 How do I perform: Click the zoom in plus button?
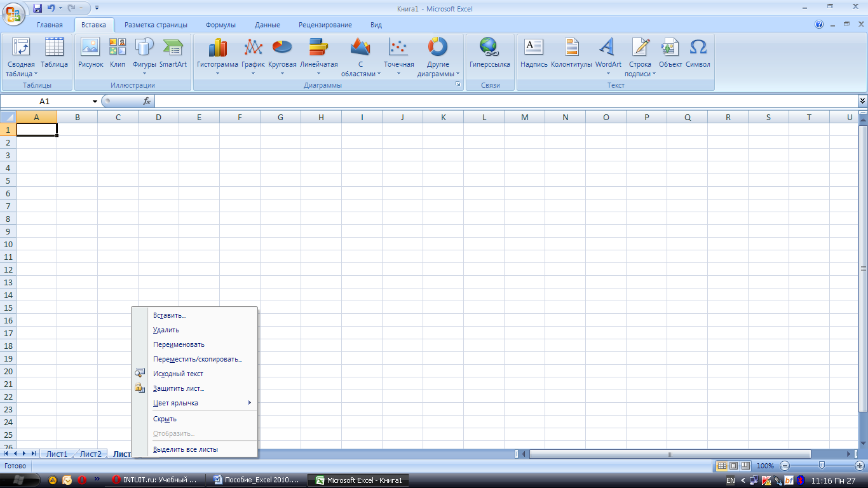[858, 466]
